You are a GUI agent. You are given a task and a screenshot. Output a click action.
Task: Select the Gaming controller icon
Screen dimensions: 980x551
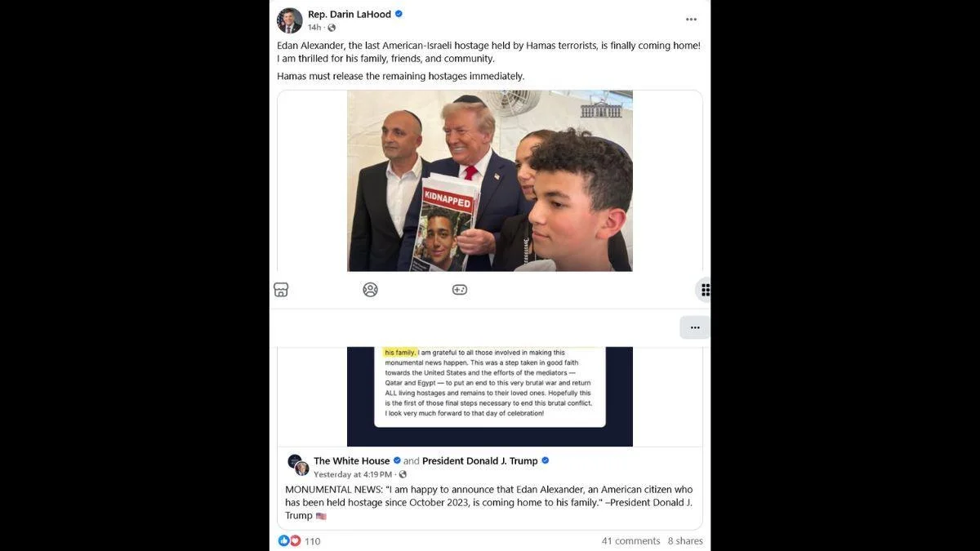click(x=460, y=290)
